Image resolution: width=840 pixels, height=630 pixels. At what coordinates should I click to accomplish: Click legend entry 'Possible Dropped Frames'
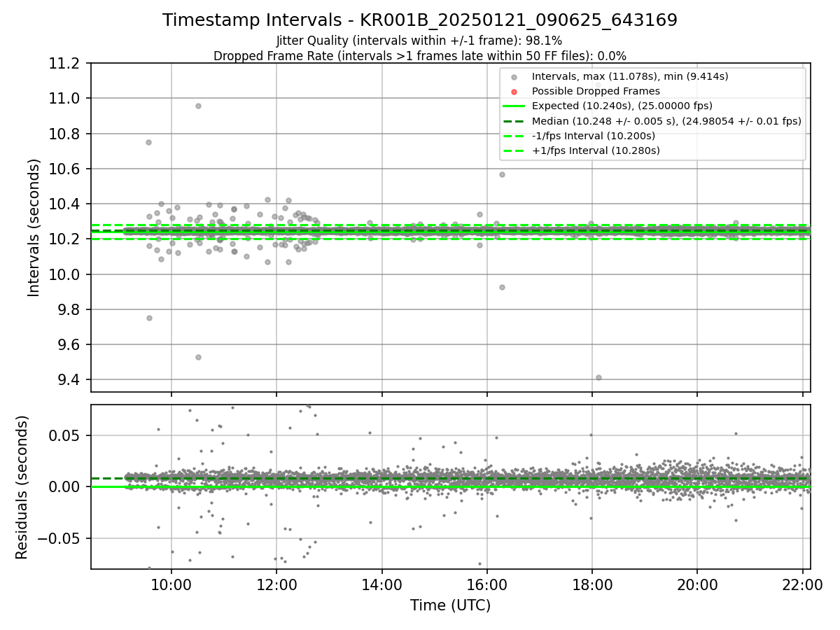596,91
